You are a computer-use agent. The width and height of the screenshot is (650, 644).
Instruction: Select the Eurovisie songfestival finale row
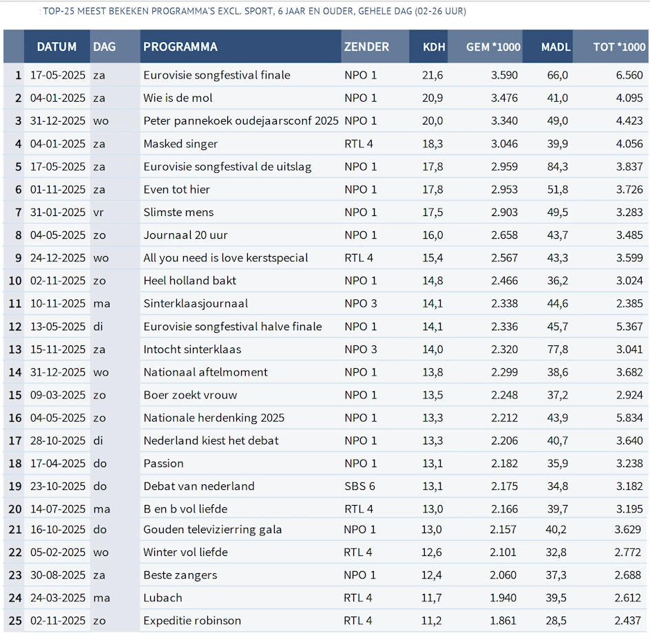216,75
